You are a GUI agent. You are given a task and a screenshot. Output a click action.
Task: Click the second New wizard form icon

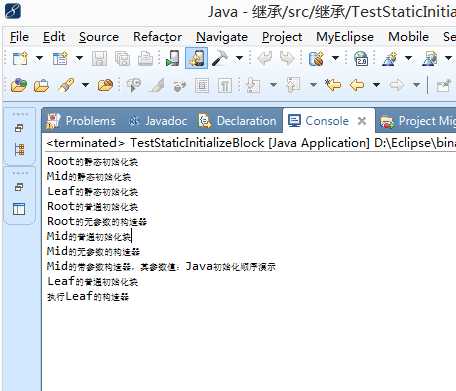tap(60, 59)
